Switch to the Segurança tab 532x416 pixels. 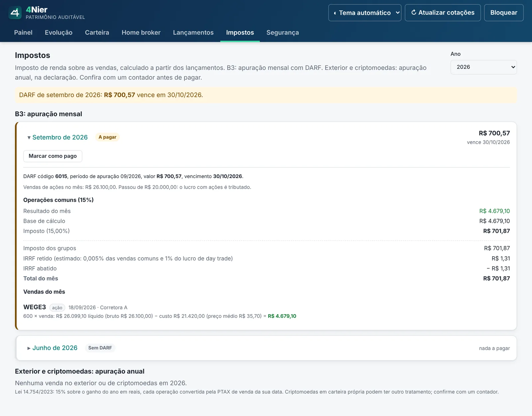pos(283,33)
